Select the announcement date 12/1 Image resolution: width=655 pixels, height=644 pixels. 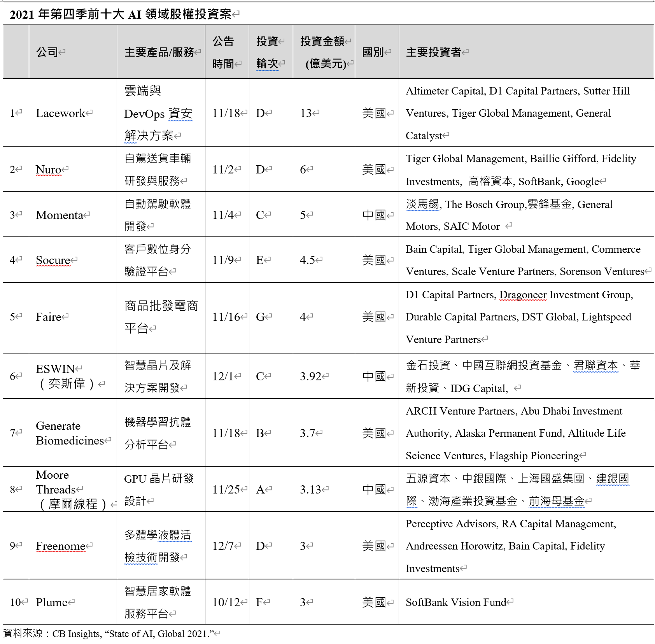coord(223,376)
